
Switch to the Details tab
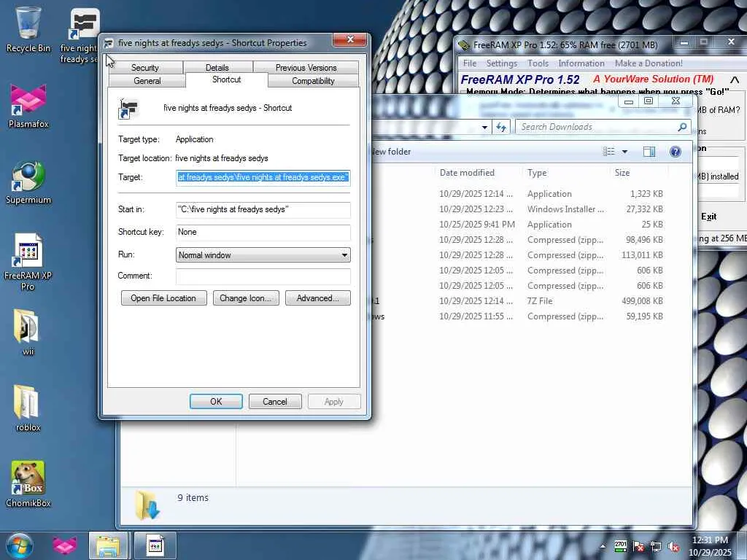[x=217, y=68]
